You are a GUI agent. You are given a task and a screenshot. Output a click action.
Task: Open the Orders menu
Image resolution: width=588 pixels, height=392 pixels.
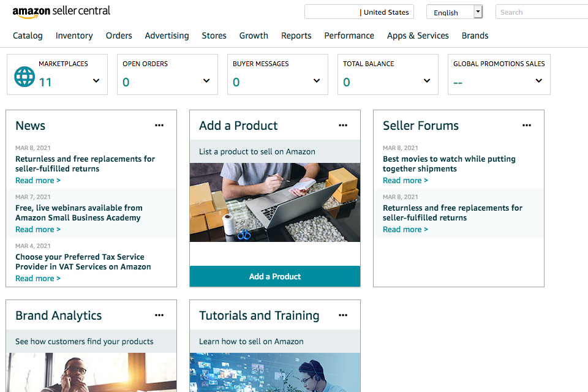(119, 36)
